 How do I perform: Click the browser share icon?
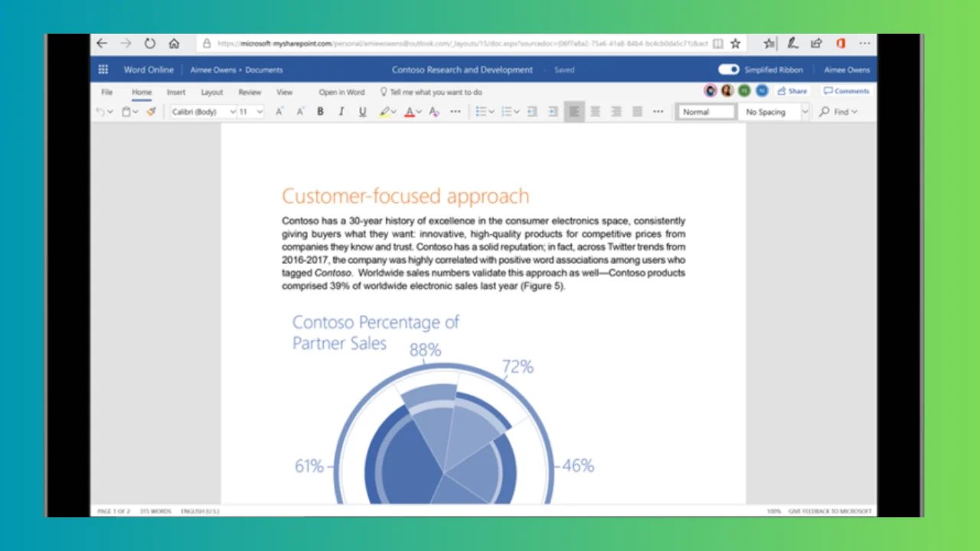tap(817, 44)
